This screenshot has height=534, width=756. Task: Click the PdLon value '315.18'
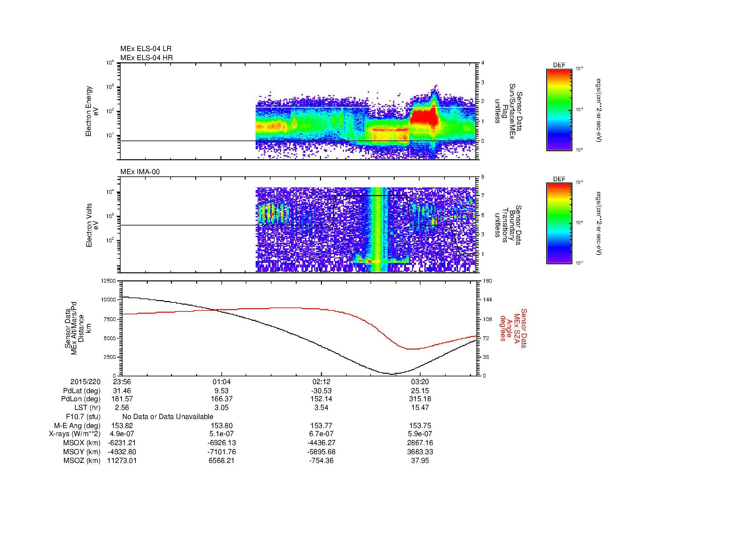[x=420, y=399]
